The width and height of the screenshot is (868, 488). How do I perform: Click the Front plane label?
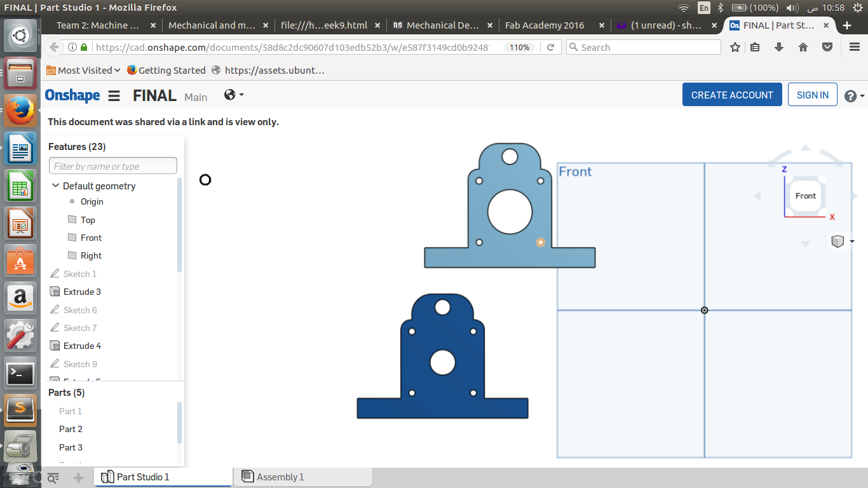[575, 172]
